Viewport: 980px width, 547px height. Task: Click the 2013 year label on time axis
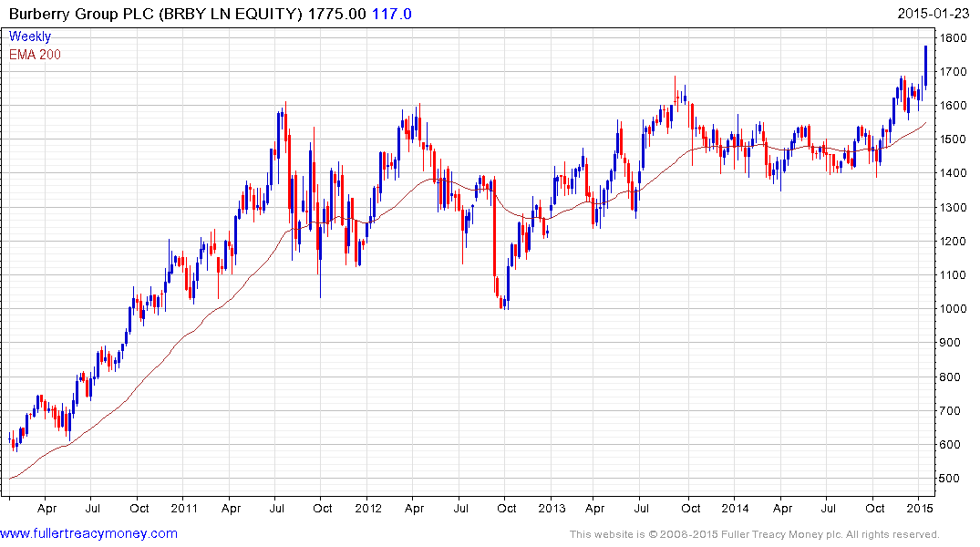(x=552, y=508)
